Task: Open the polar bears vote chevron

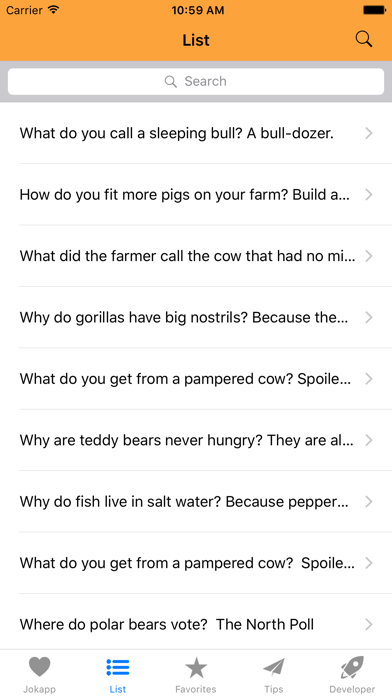Action: coord(368,625)
